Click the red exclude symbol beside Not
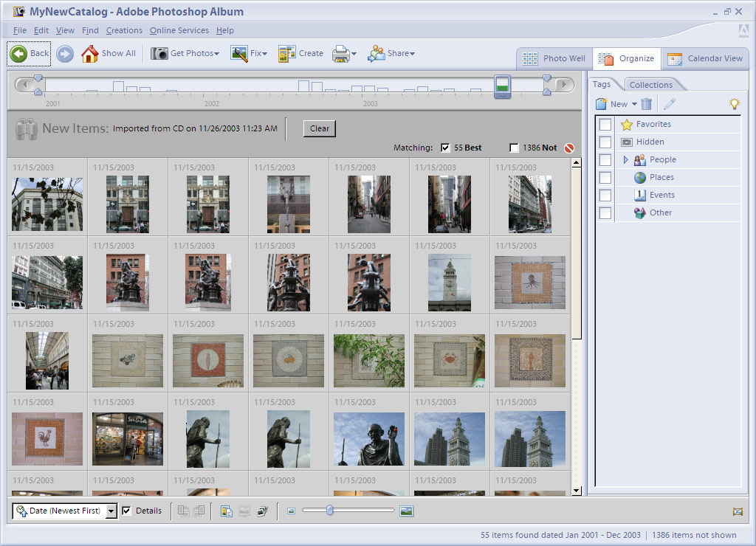The height and width of the screenshot is (546, 756). pyautogui.click(x=569, y=148)
